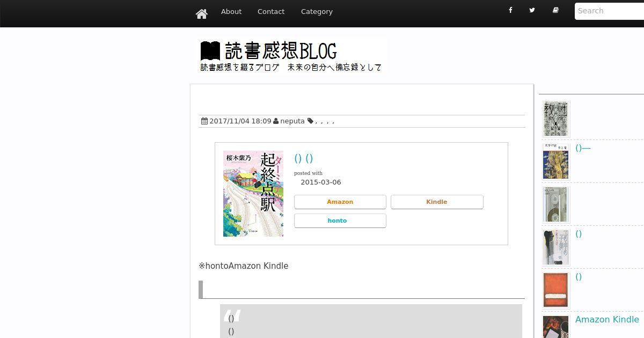Open the Contact menu item
644x338 pixels.
pos(271,11)
